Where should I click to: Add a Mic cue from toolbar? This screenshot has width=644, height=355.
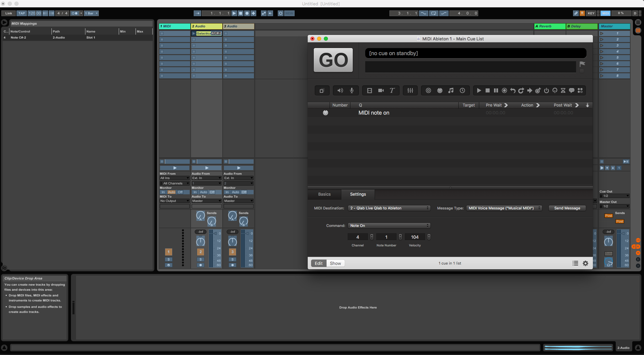click(352, 90)
